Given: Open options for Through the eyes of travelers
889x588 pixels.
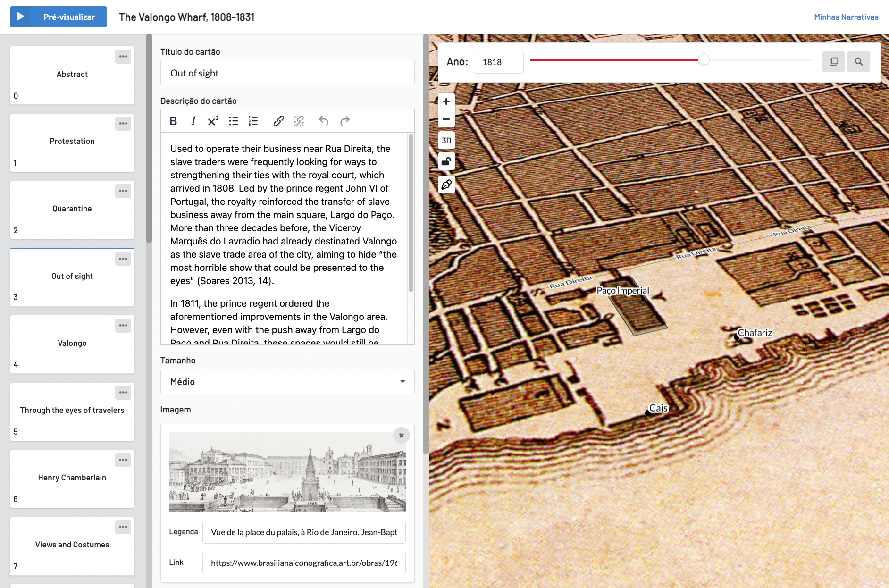Looking at the screenshot, I should pyautogui.click(x=123, y=393).
